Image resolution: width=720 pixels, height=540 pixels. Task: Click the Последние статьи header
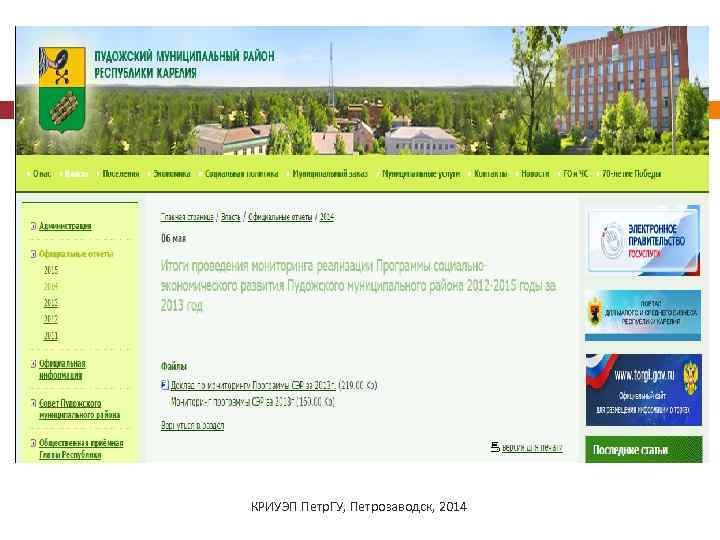(644, 450)
